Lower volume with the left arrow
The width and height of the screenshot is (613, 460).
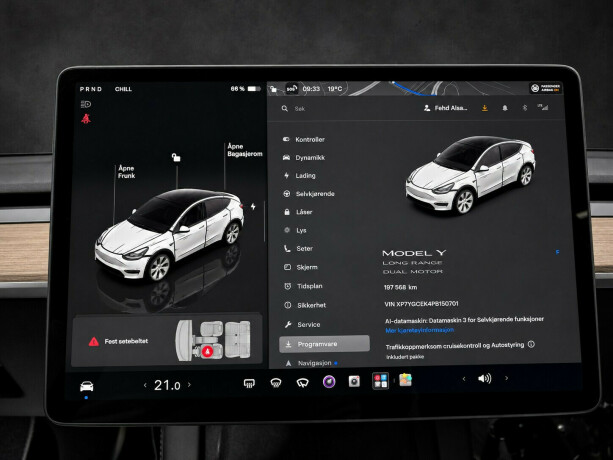point(464,379)
